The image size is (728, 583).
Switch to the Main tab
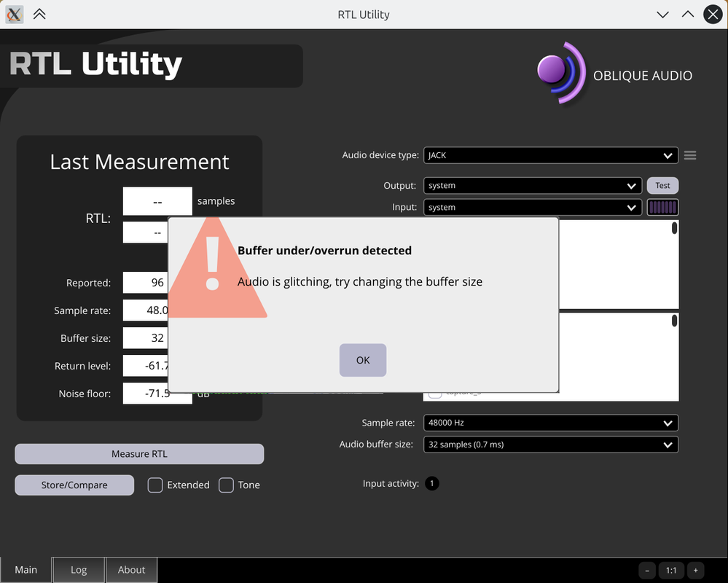pyautogui.click(x=26, y=570)
